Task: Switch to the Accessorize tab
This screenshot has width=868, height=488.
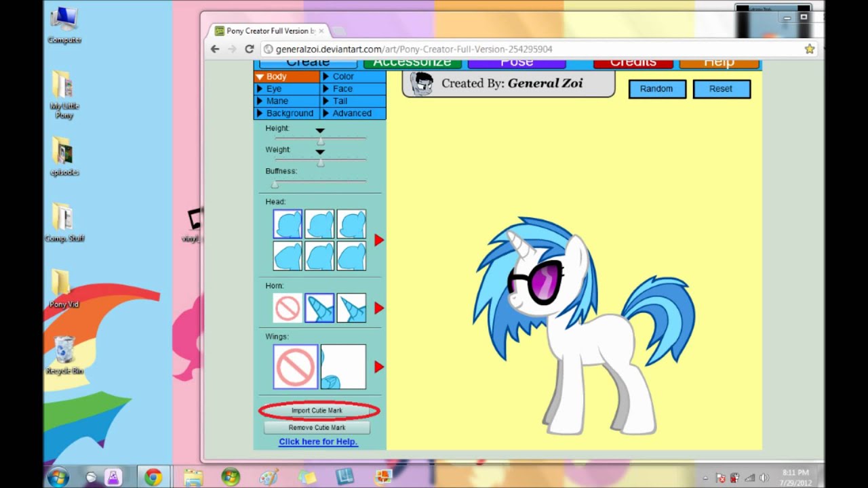Action: click(x=412, y=63)
